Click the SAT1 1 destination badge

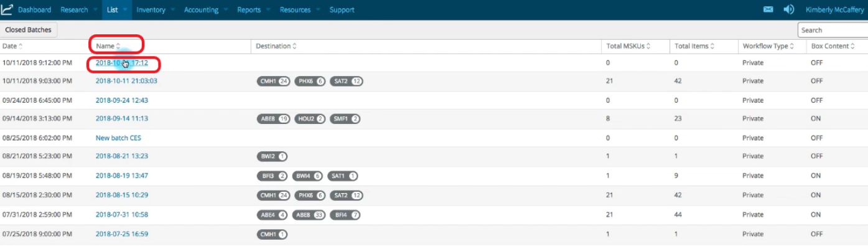342,176
